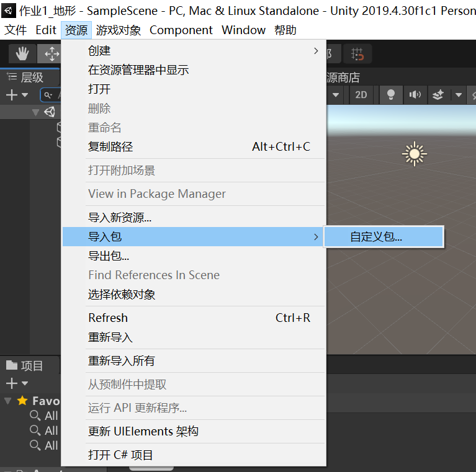Screen dimensions: 476x472
Task: Select 导入新资源... entry
Action: click(194, 218)
